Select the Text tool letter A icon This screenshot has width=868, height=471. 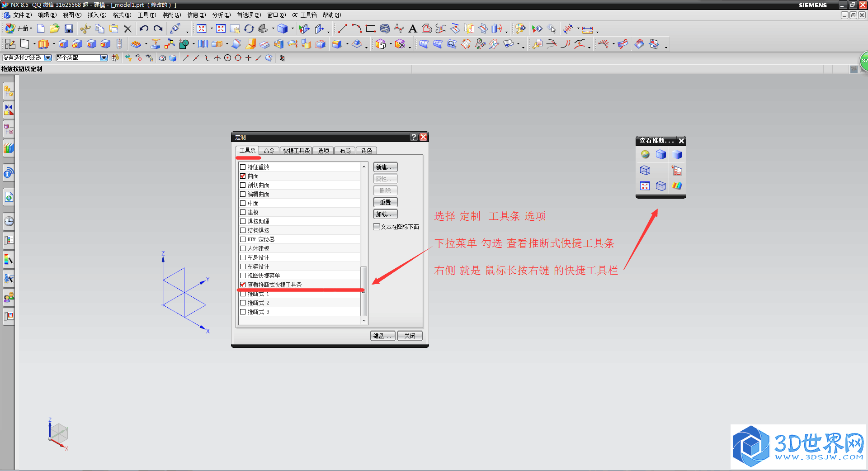coord(412,29)
